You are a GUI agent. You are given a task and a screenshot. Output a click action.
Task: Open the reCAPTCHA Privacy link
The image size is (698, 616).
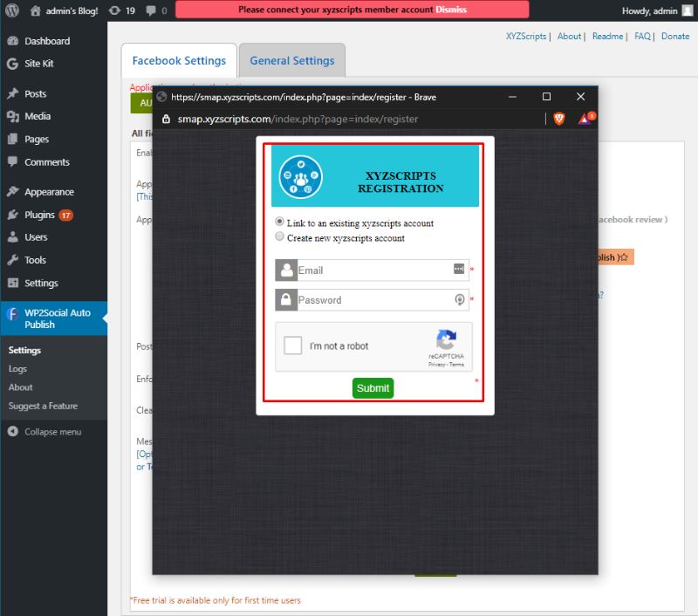[437, 365]
